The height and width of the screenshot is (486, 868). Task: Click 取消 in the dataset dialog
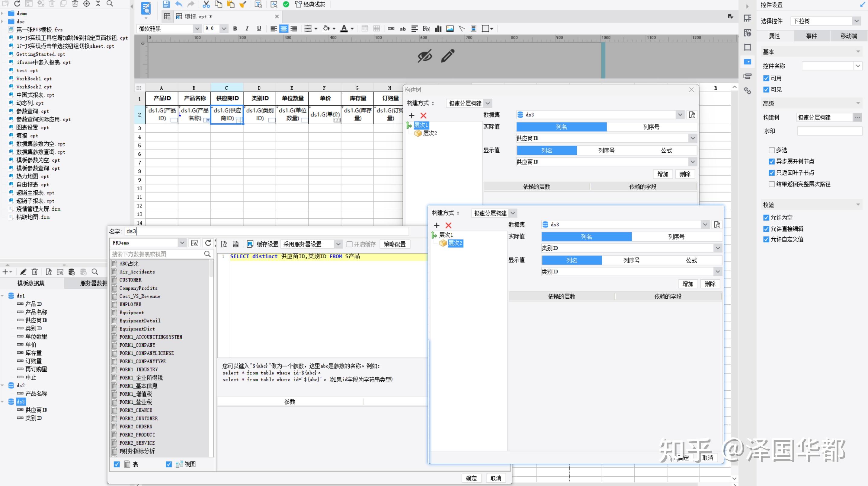tap(496, 478)
